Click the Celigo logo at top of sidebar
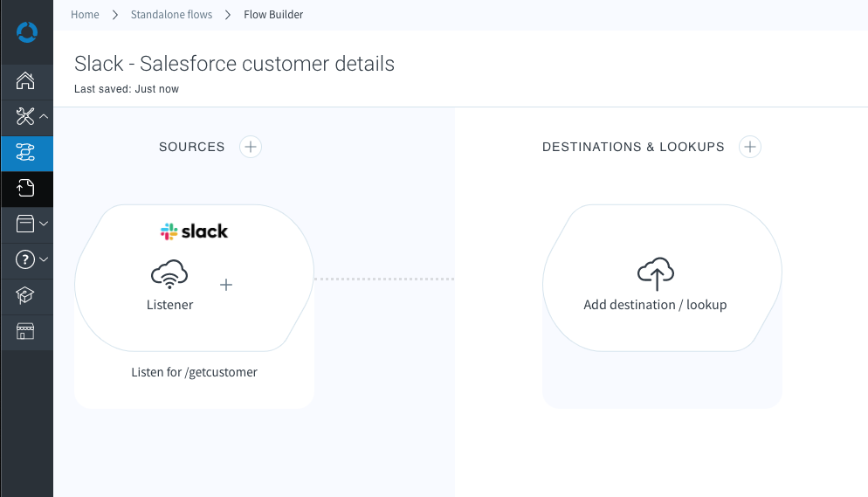This screenshot has width=868, height=497. 26,32
